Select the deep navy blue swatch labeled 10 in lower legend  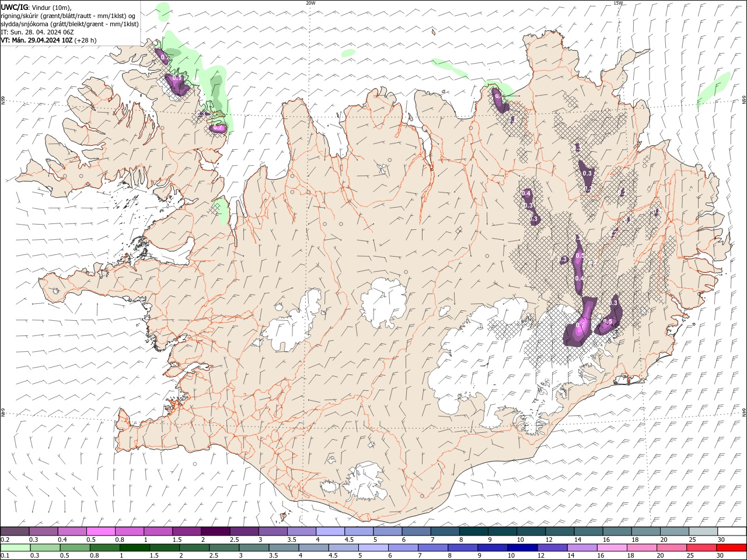coord(522,547)
